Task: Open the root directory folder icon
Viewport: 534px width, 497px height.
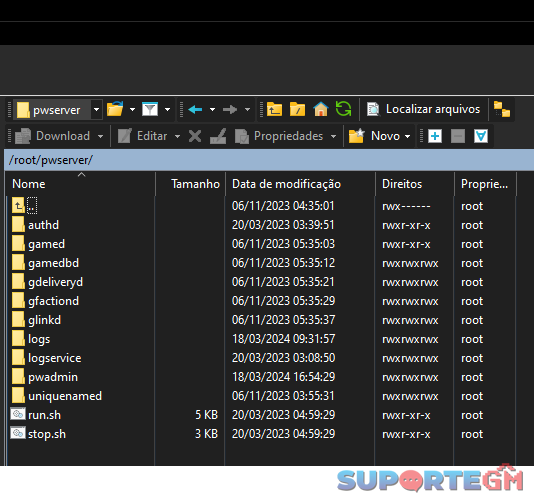Action: tap(297, 109)
